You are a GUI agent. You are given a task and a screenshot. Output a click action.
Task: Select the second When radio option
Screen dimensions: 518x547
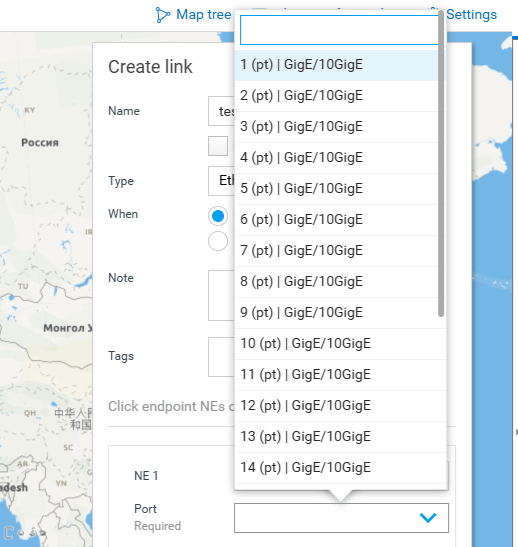tap(218, 241)
